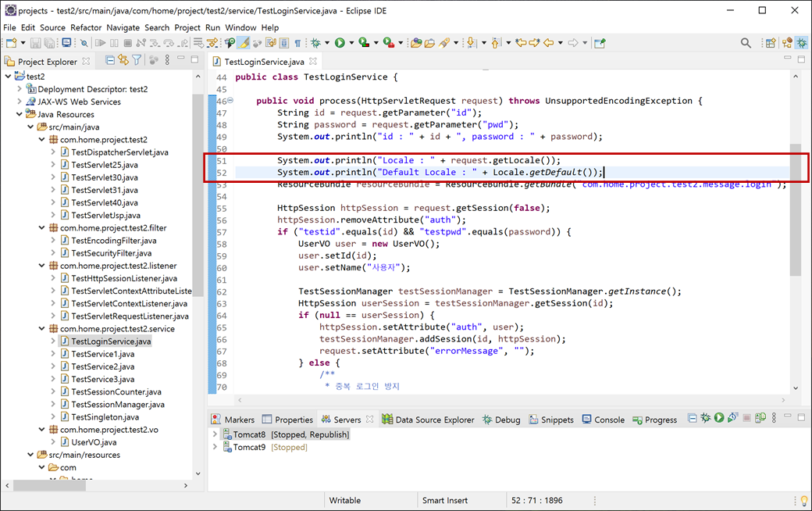812x511 pixels.
Task: Expand the Tomcat9 server entry
Action: click(215, 447)
